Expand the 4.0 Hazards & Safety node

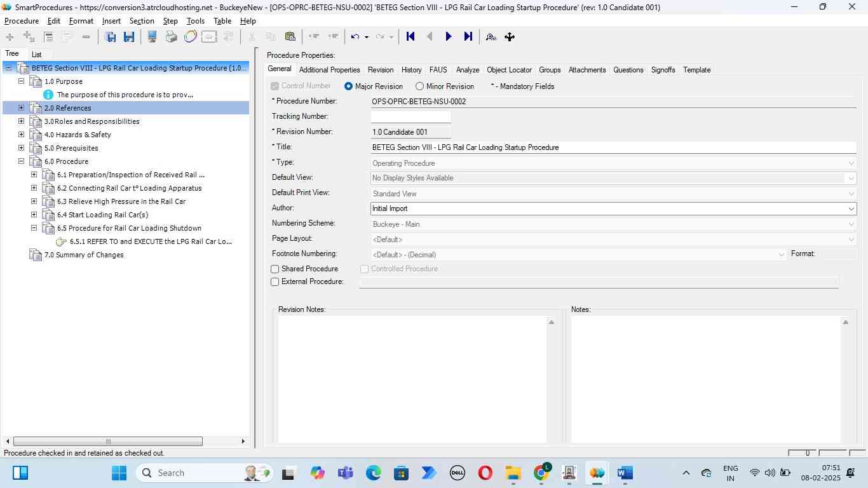pos(21,135)
